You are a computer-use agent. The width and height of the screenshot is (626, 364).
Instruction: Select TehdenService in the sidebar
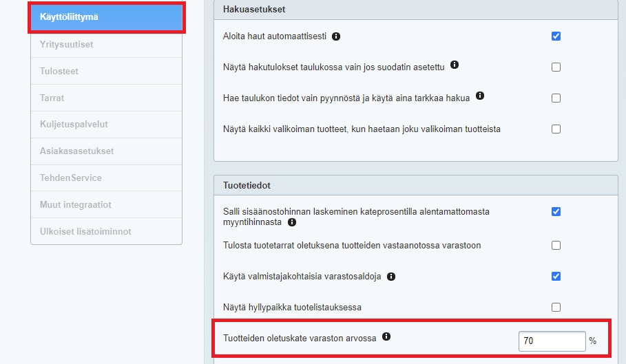(x=106, y=178)
